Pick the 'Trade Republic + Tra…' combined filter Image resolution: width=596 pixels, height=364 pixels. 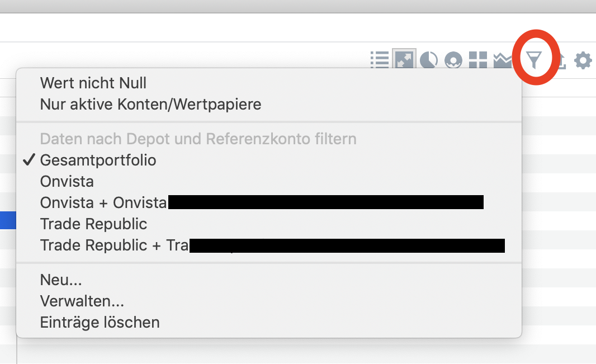[x=114, y=245]
